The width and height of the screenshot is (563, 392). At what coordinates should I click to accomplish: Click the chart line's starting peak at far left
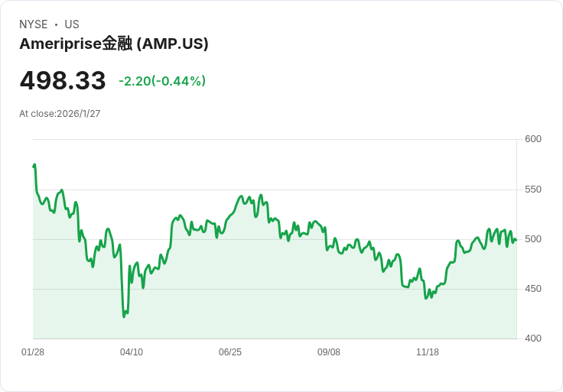[x=34, y=165]
